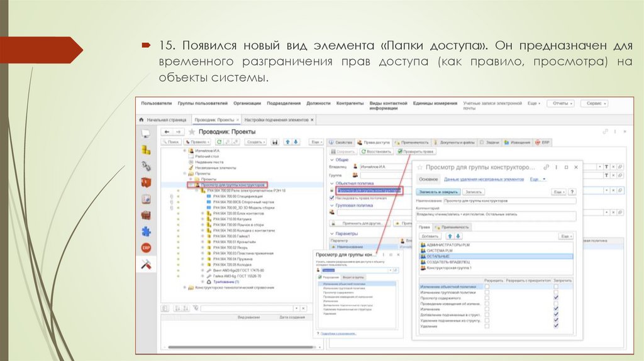Screen dimensions: 644x361
Task: Click the blue move-up arrow in explorer toolbar
Action: 288,143
